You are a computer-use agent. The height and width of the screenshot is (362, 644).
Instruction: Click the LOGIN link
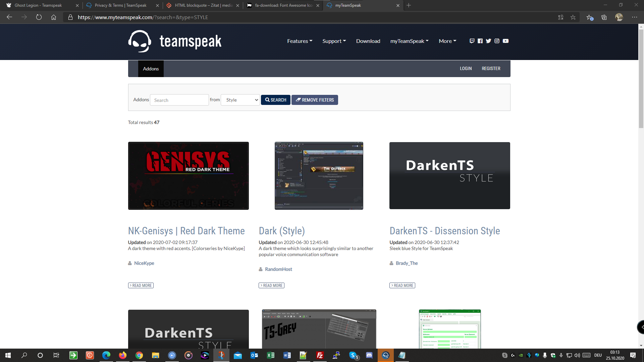click(466, 68)
